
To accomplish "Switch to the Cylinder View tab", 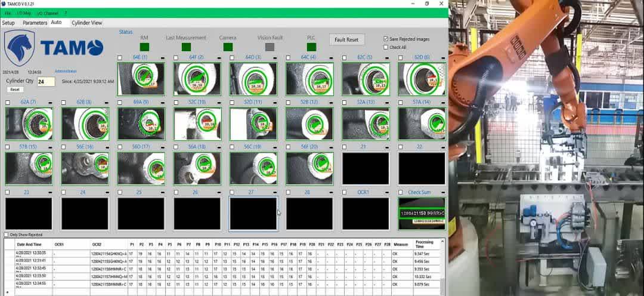I will coord(86,23).
